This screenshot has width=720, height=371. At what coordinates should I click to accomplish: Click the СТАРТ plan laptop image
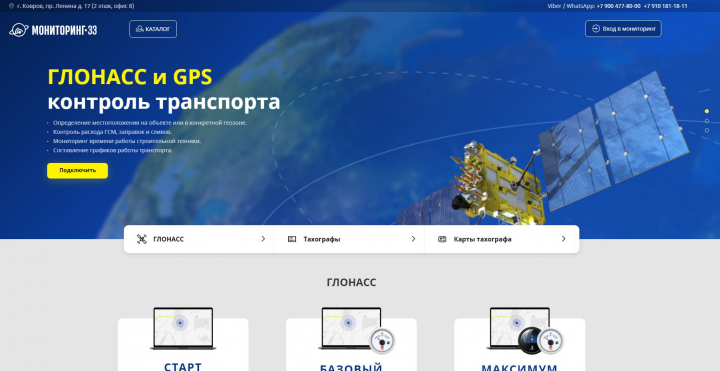tap(183, 329)
